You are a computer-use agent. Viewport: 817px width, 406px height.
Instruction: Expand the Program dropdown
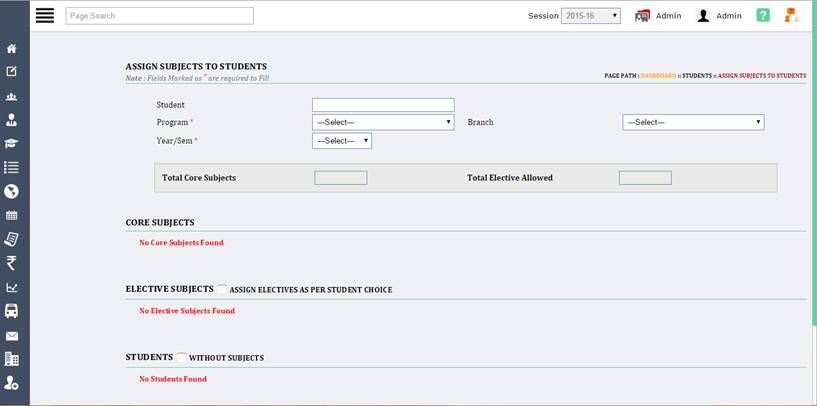(x=383, y=122)
